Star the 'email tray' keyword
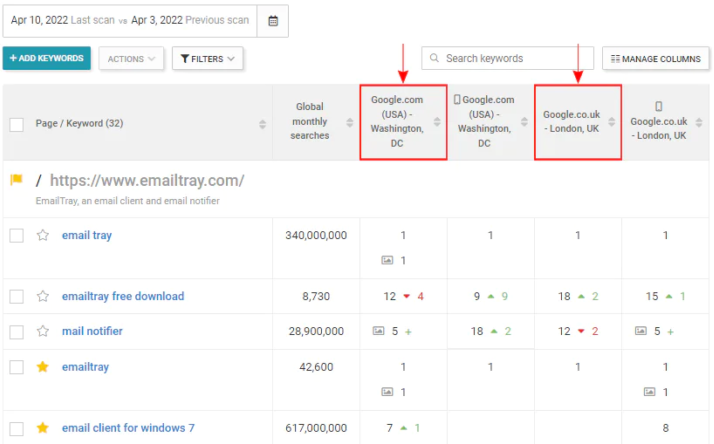 pyautogui.click(x=43, y=236)
